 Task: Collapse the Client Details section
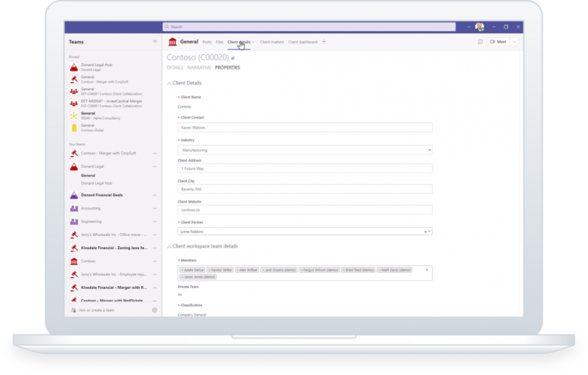(x=168, y=83)
